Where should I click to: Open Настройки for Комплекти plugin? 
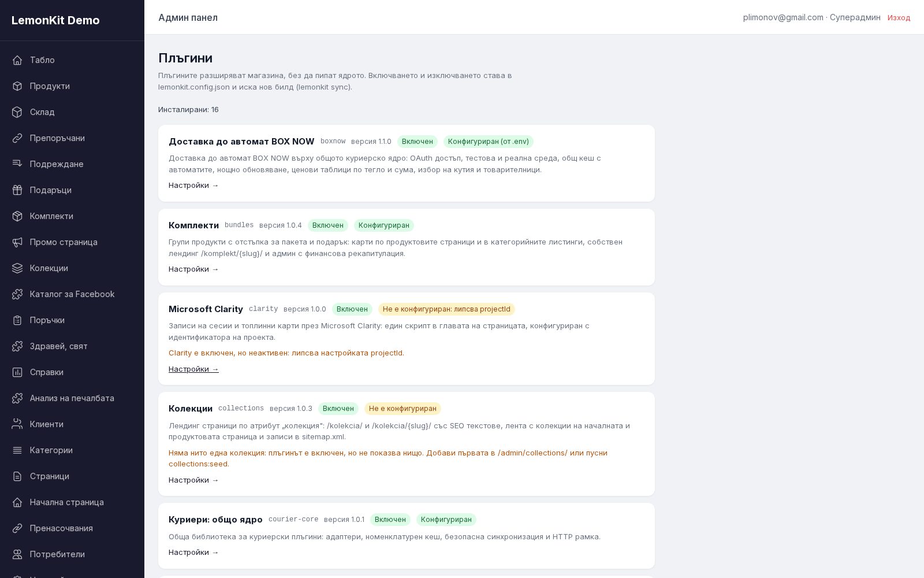point(193,269)
